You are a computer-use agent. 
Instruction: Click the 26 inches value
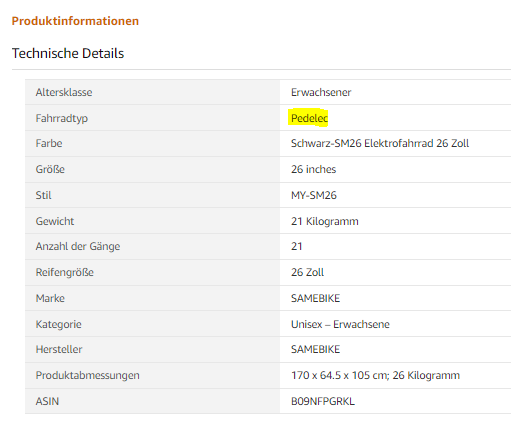click(313, 169)
